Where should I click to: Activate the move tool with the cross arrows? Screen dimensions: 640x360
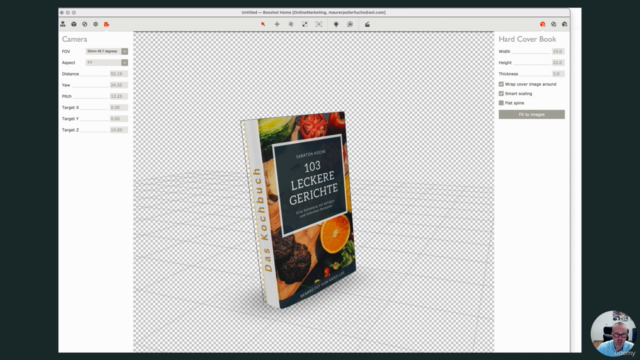coord(277,24)
